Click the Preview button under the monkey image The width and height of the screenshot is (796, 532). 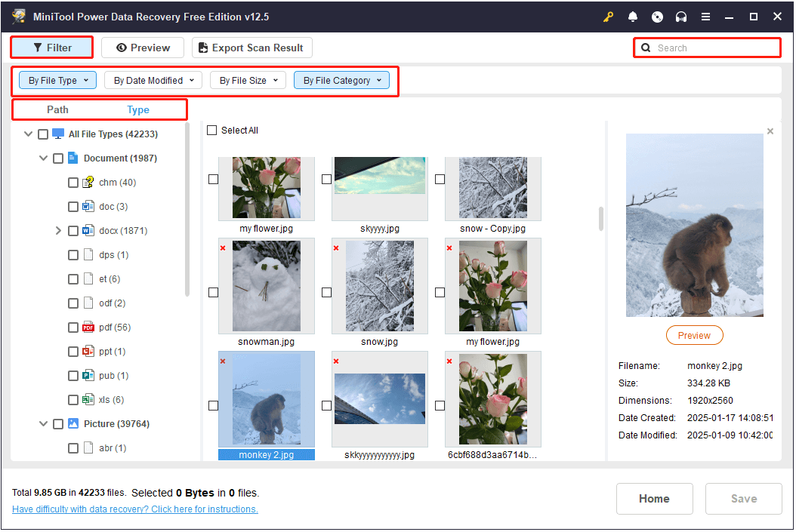point(694,334)
